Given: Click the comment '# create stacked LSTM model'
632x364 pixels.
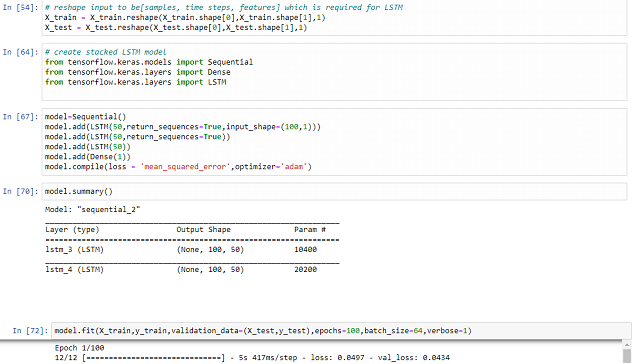Looking at the screenshot, I should [106, 52].
